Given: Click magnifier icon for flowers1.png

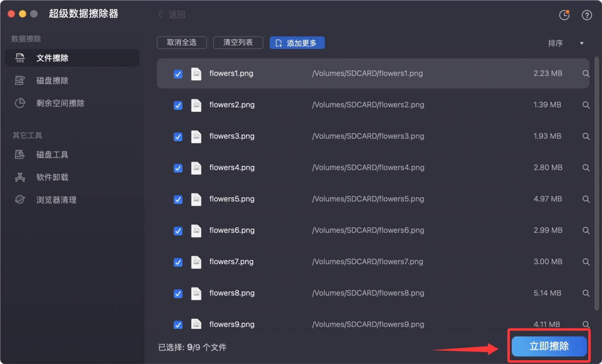Looking at the screenshot, I should [x=586, y=74].
